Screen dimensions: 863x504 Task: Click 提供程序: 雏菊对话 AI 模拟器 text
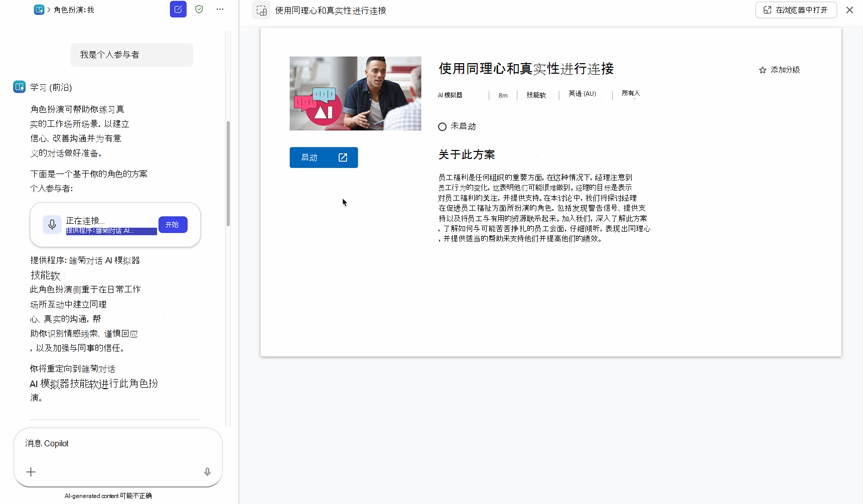pos(85,260)
